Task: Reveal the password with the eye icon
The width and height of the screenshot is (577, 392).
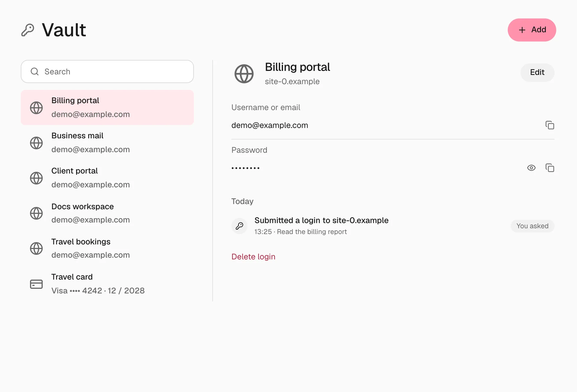Action: [531, 168]
